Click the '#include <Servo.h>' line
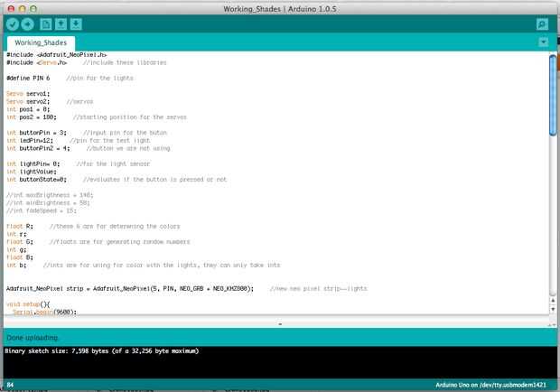The height and width of the screenshot is (392, 560). (37, 62)
